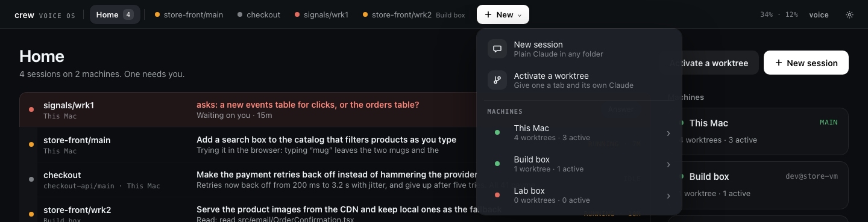This screenshot has width=868, height=222.
Task: Switch to the Home tab
Action: tap(115, 15)
